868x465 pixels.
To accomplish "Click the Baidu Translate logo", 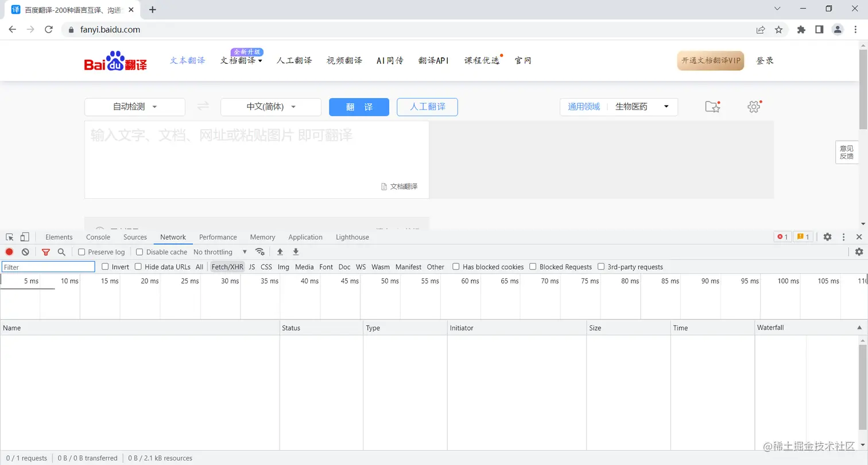I will 115,61.
